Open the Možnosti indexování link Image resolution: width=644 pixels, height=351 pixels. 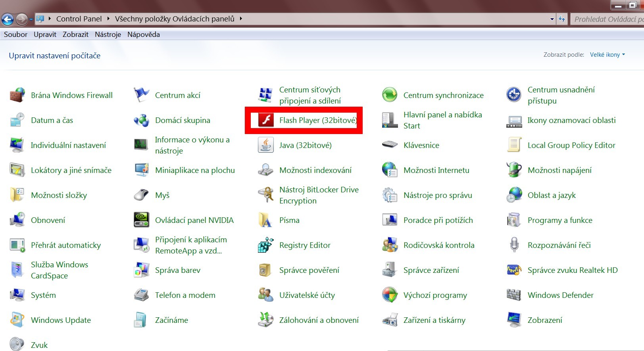tap(315, 170)
